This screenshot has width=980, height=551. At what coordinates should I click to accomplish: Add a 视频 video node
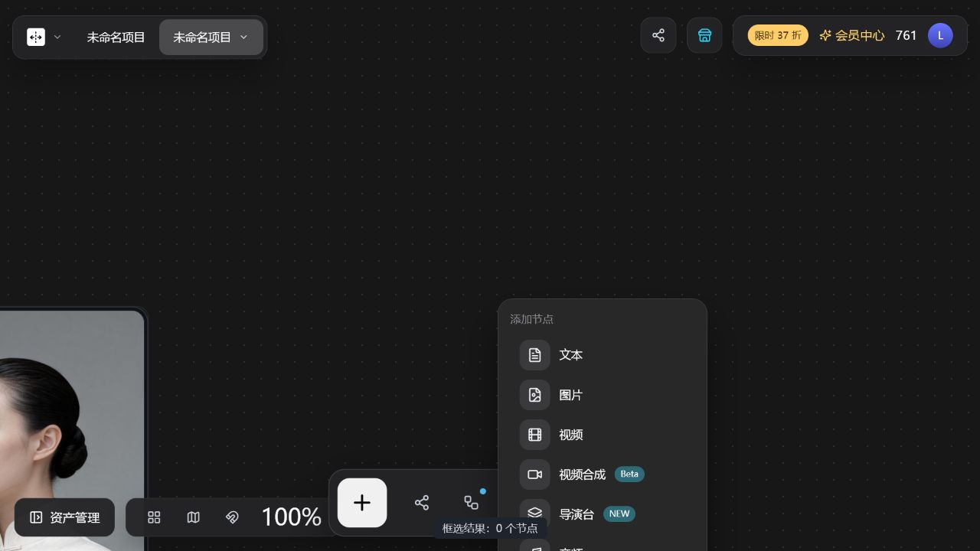[602, 435]
